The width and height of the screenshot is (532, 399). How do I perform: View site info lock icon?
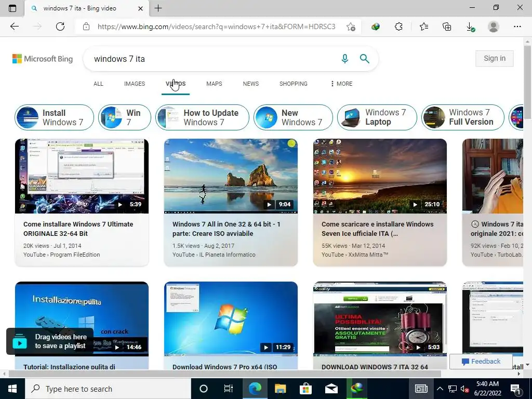[86, 26]
